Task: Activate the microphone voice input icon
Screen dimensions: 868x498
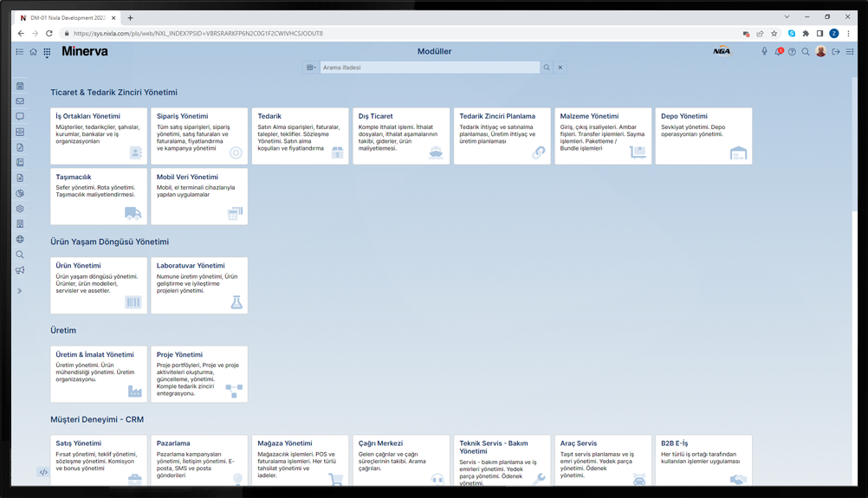Action: (x=765, y=51)
